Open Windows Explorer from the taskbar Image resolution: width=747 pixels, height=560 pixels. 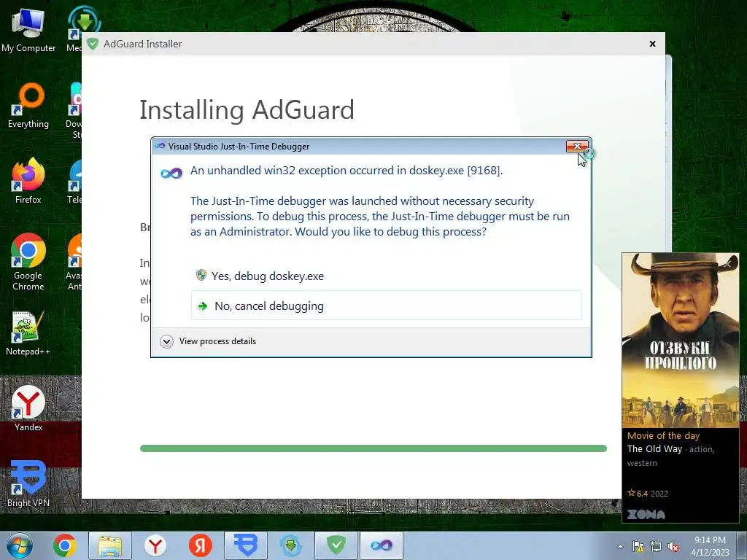tap(110, 545)
